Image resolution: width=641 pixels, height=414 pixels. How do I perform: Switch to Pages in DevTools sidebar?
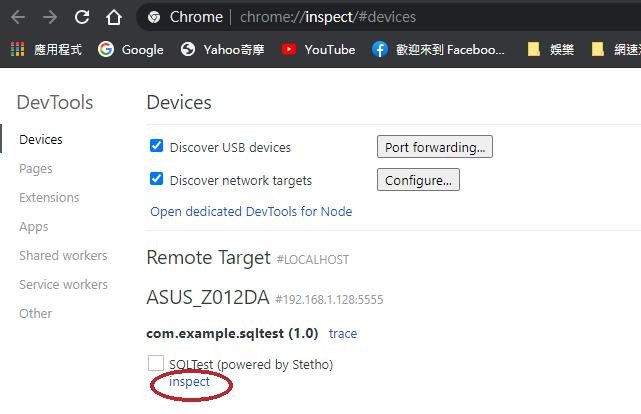[36, 169]
